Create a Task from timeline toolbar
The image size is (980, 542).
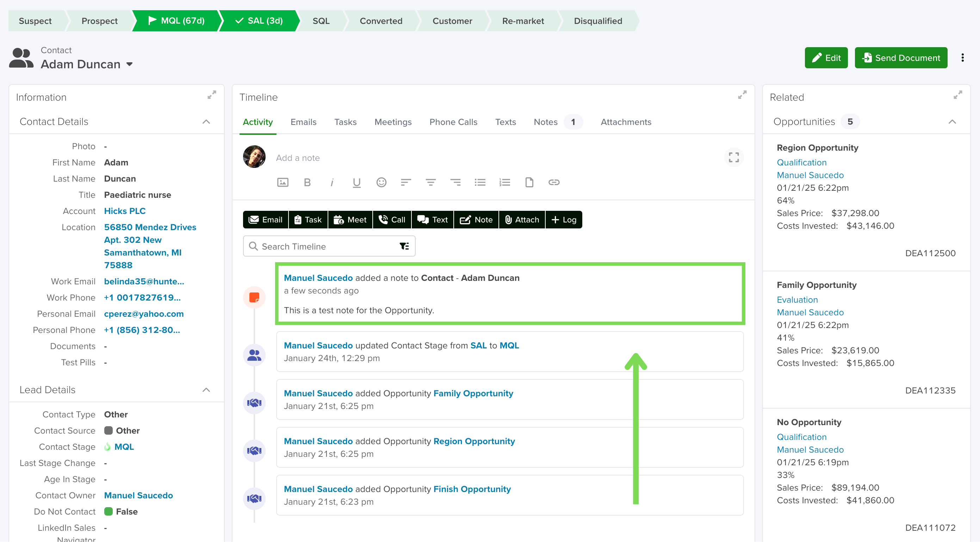[x=308, y=220]
